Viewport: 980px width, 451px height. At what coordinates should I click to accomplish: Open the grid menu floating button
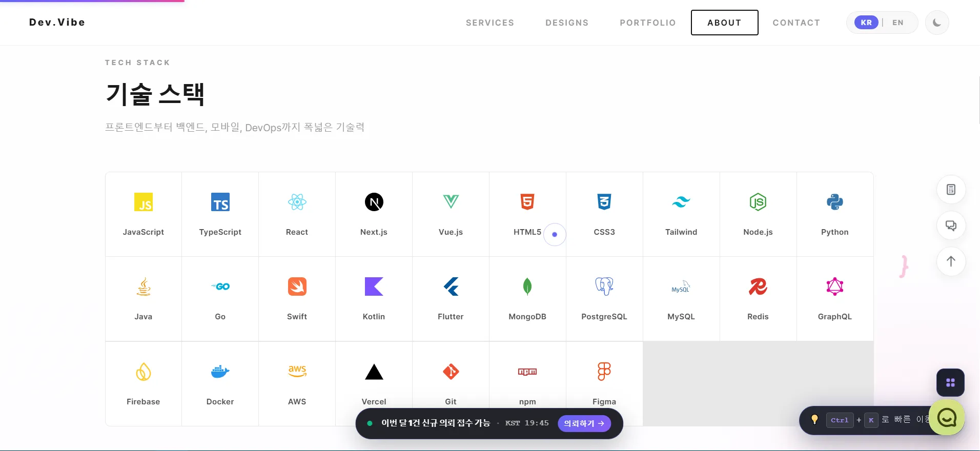[x=950, y=382]
